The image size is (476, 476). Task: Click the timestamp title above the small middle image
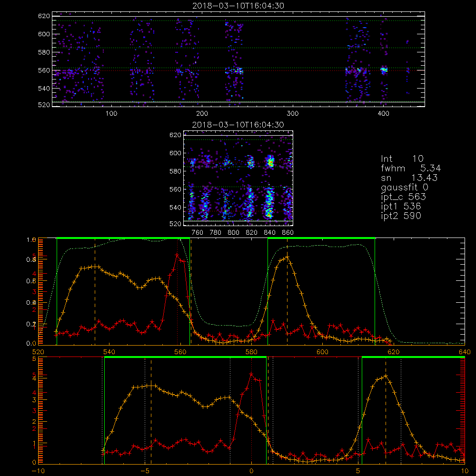238,125
